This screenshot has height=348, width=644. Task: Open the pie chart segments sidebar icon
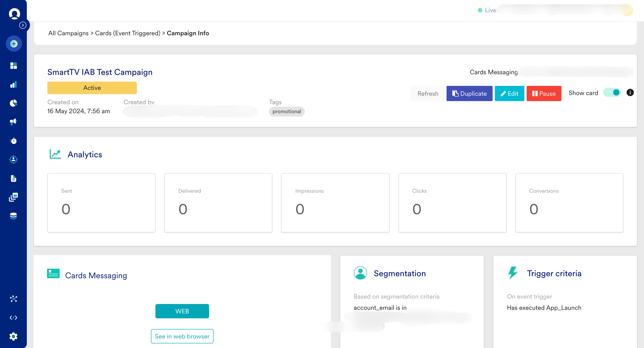(13, 103)
